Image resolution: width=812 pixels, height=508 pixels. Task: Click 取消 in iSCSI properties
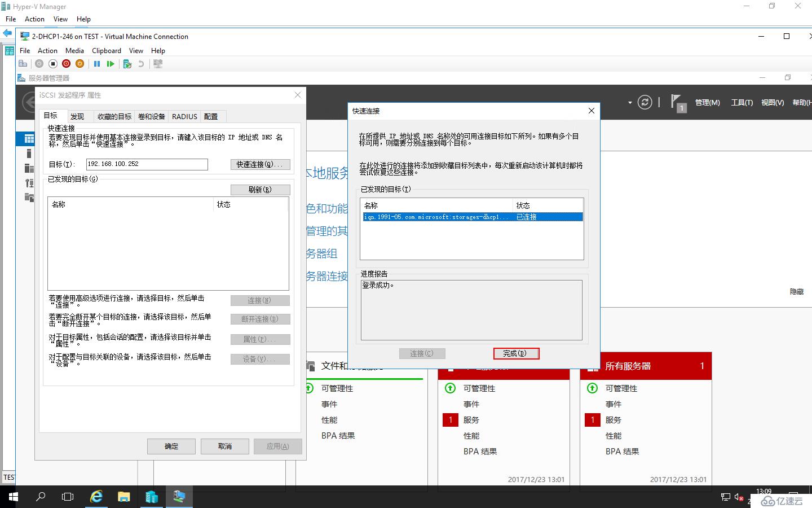(225, 446)
